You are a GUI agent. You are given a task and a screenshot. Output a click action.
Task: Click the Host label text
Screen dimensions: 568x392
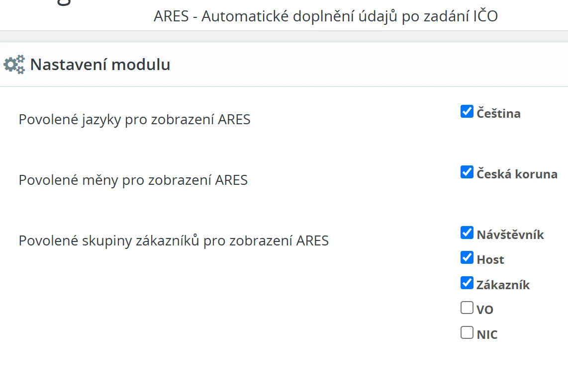[490, 260]
